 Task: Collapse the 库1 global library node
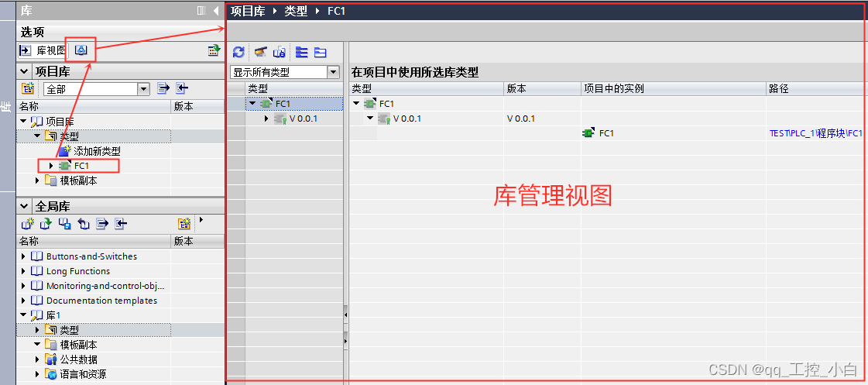(23, 315)
